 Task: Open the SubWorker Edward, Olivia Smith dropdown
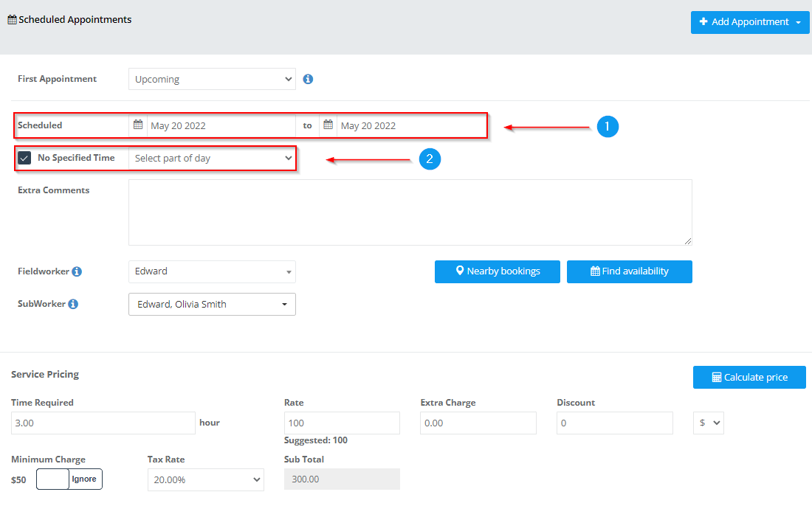(212, 304)
